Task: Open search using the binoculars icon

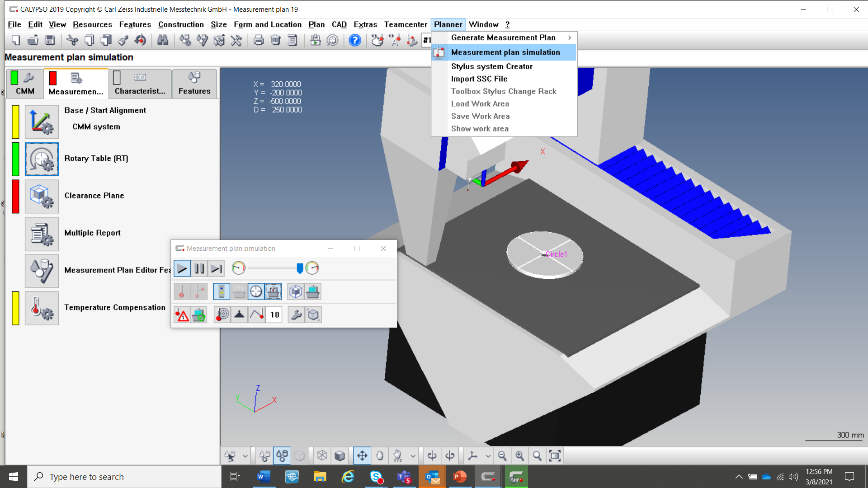Action: pyautogui.click(x=162, y=40)
